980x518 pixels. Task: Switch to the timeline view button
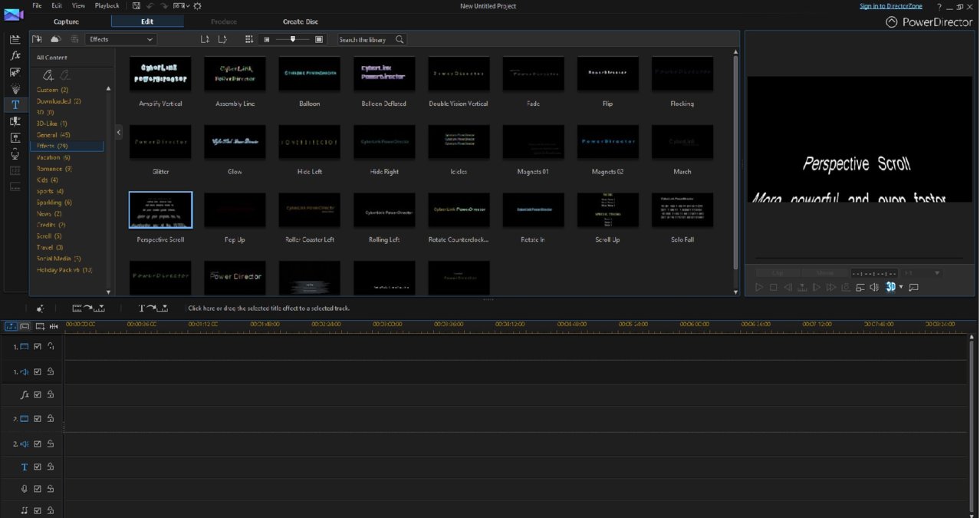click(x=11, y=326)
